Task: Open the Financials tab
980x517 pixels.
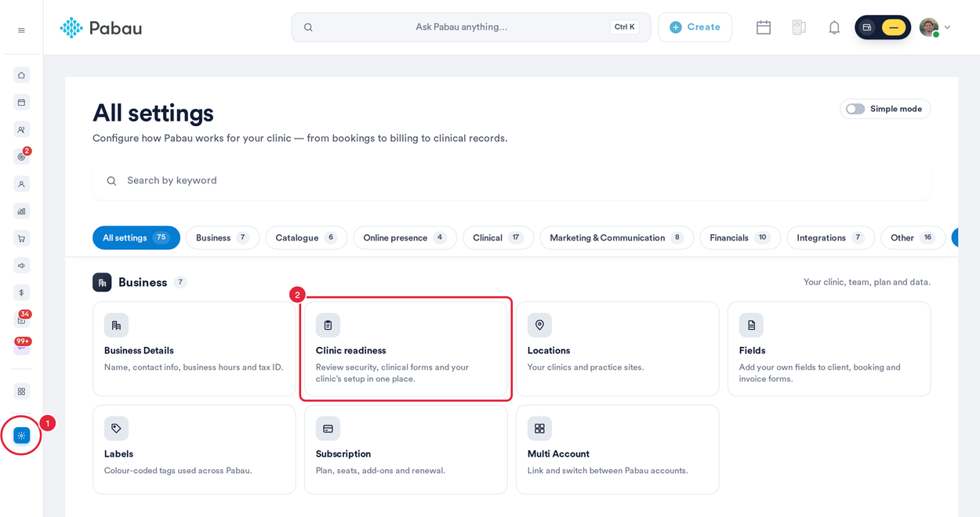Action: coord(740,238)
